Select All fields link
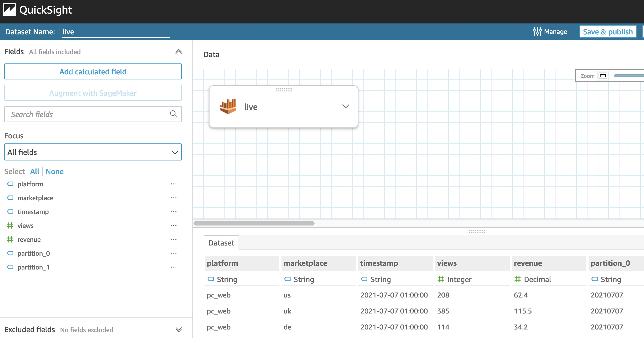 coord(35,171)
